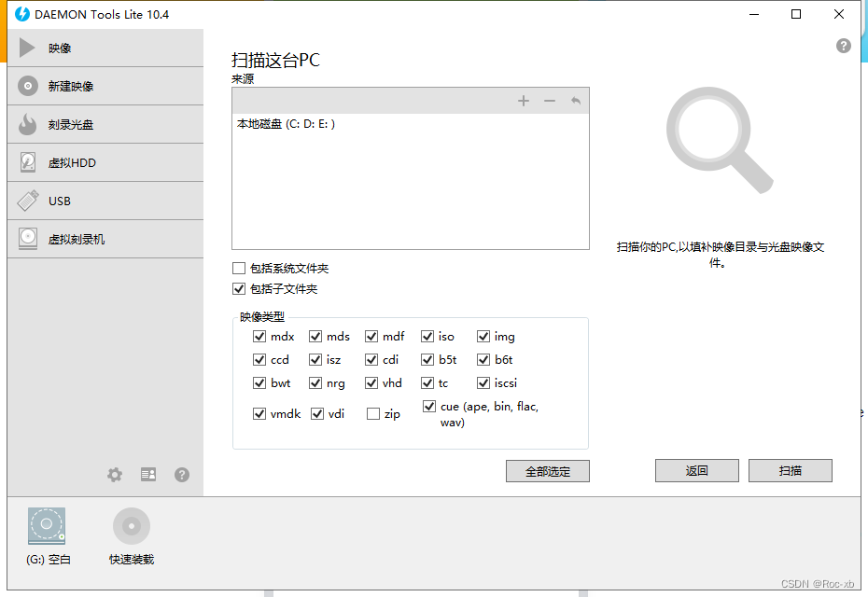868x597 pixels.
Task: Close the DAEMON Tools Lite window
Action: tap(839, 14)
